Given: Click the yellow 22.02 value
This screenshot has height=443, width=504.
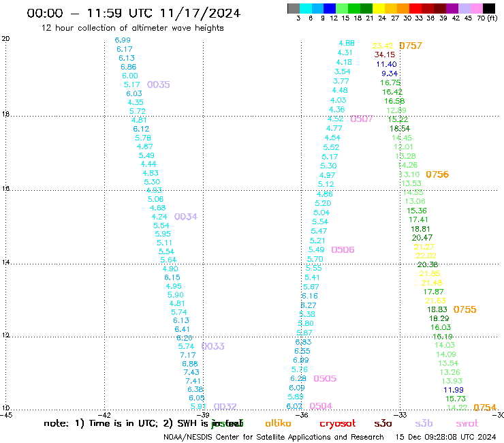Looking at the screenshot, I should [x=426, y=256].
